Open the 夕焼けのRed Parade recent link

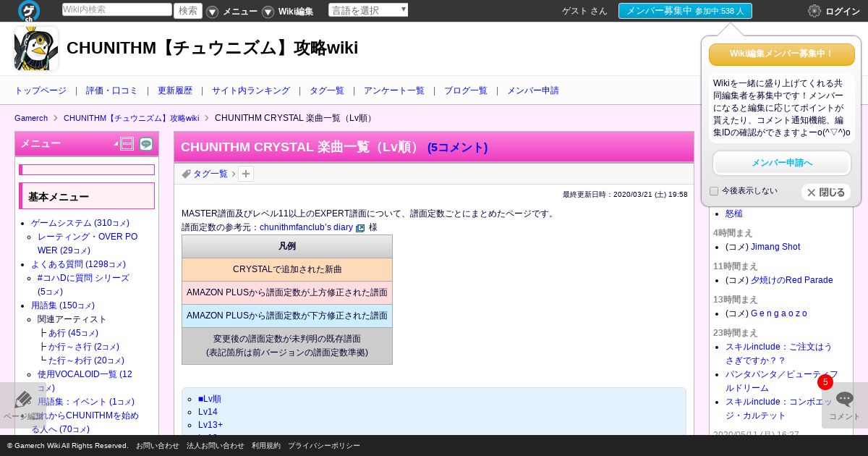point(791,280)
